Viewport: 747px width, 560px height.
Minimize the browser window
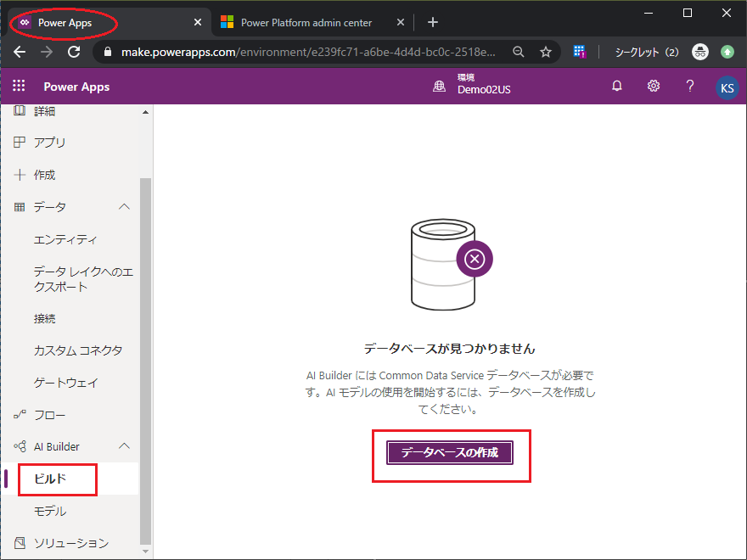click(648, 13)
